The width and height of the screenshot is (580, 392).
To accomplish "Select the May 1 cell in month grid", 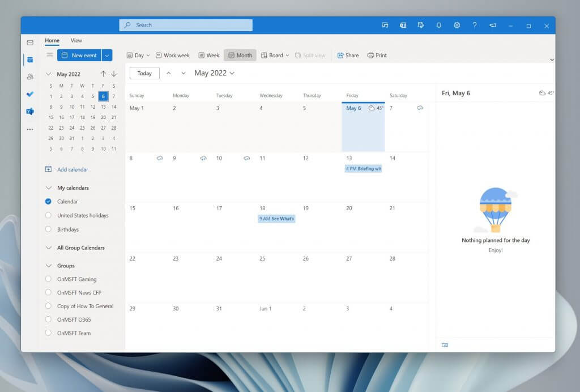I will [x=147, y=127].
